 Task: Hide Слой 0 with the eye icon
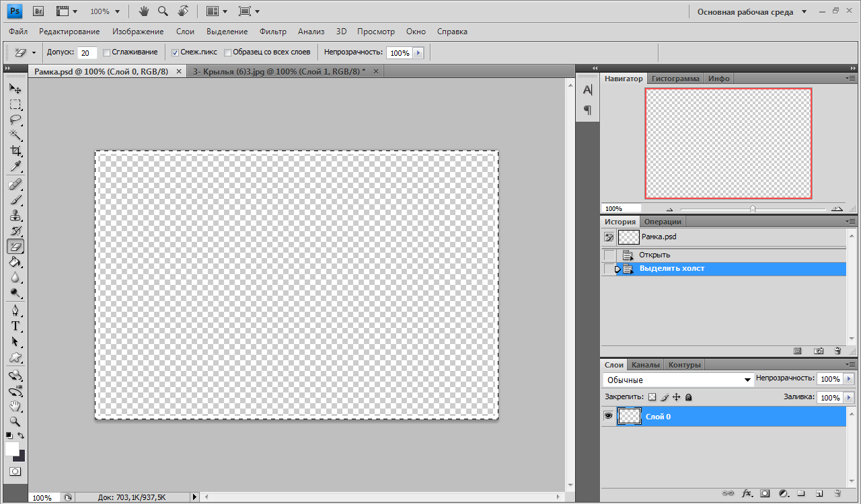[x=608, y=417]
